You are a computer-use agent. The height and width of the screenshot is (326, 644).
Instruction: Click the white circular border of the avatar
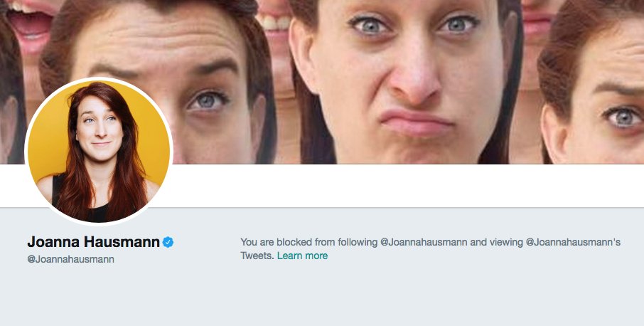tap(99, 79)
